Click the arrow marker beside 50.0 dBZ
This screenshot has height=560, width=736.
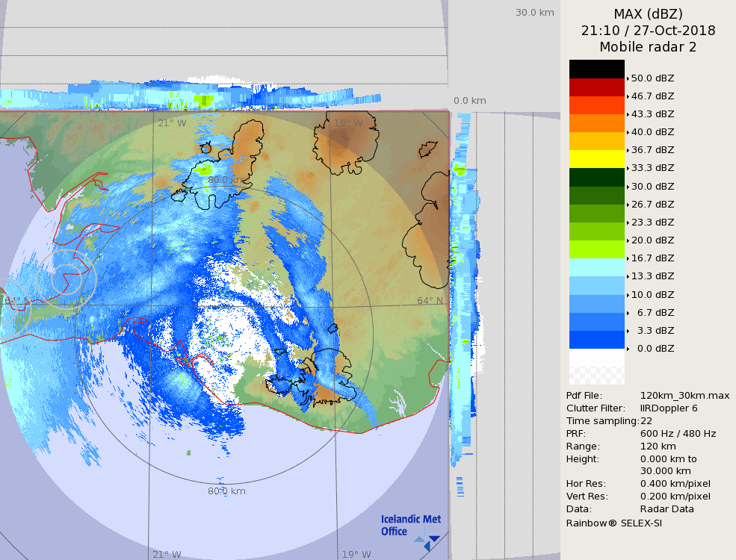[628, 78]
